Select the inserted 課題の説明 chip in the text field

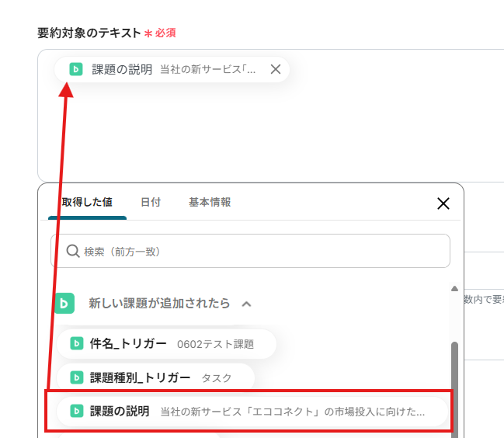pyautogui.click(x=172, y=69)
